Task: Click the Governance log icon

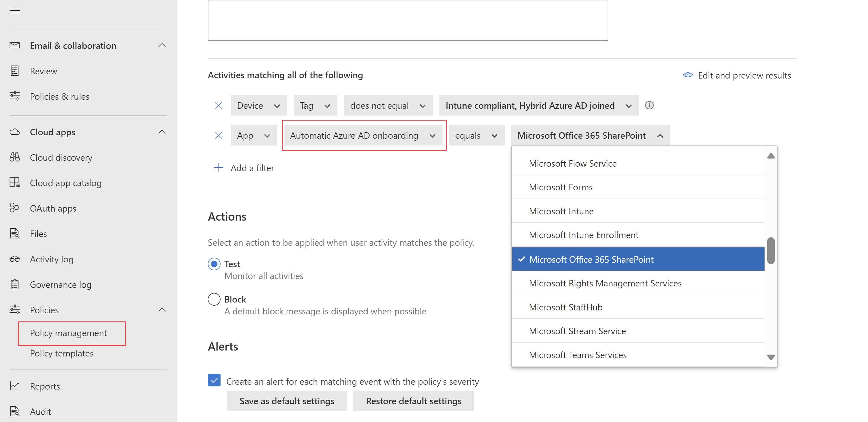Action: coord(15,284)
